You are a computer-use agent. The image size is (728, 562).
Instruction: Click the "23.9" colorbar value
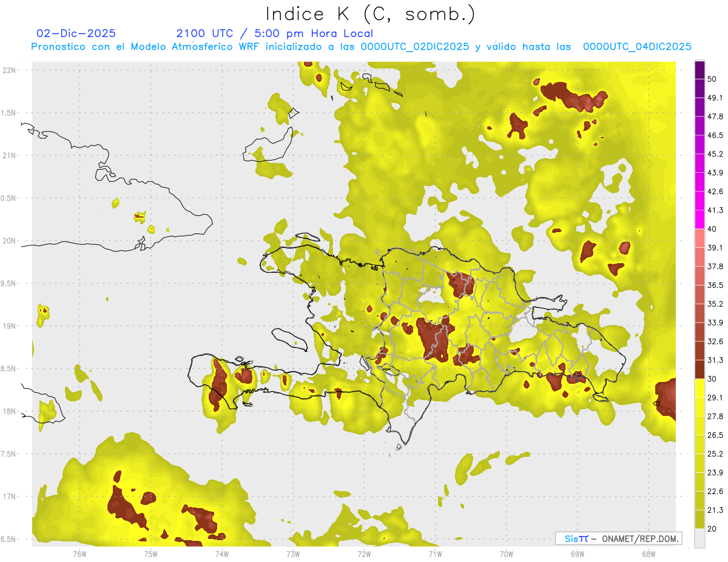coord(715,473)
